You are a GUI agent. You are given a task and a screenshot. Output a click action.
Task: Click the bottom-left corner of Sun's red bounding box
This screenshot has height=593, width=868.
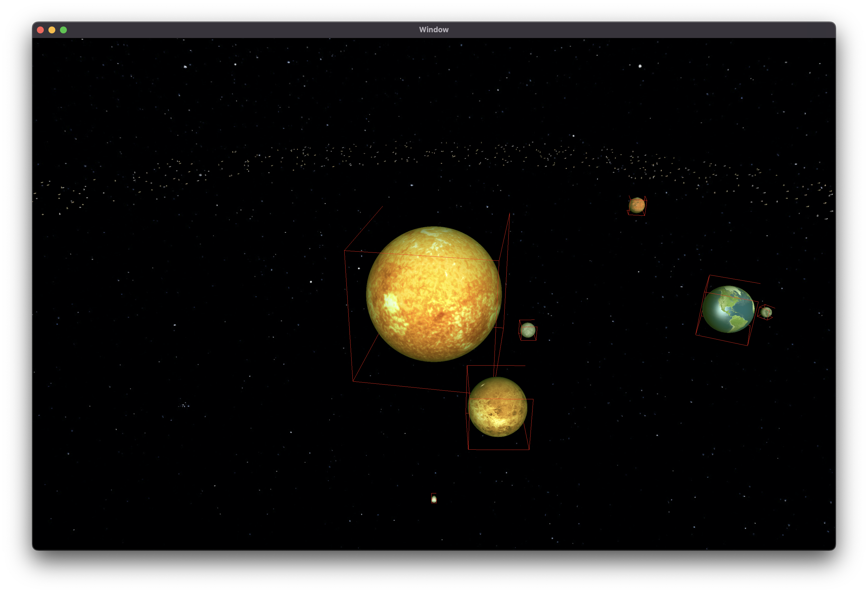pyautogui.click(x=353, y=381)
